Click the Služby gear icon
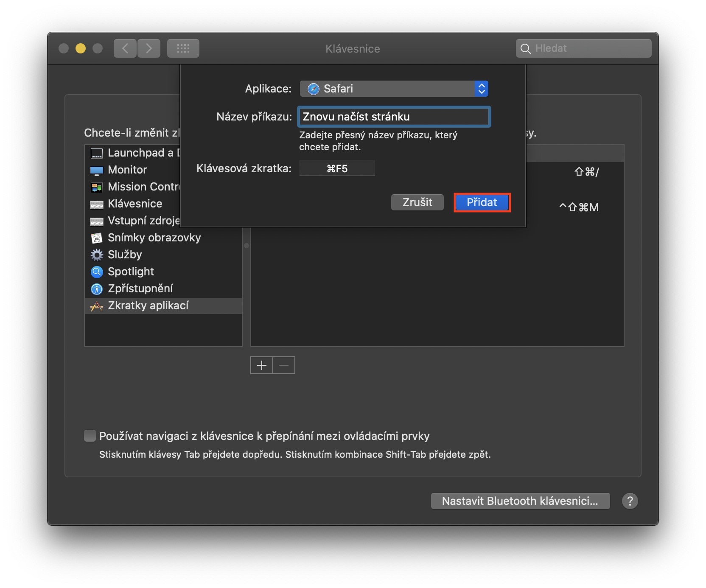The width and height of the screenshot is (706, 588). (x=97, y=255)
